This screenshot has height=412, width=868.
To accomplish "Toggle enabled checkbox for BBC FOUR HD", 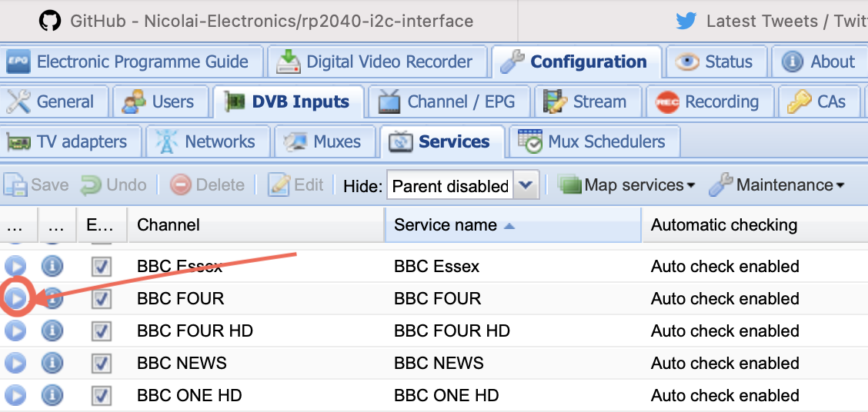I will tap(102, 331).
